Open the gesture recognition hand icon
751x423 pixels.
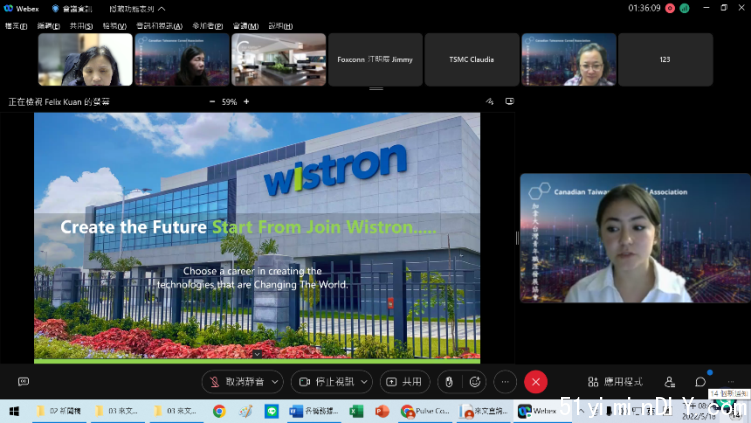point(449,382)
